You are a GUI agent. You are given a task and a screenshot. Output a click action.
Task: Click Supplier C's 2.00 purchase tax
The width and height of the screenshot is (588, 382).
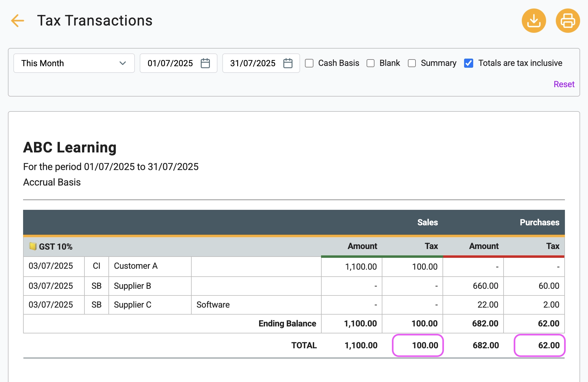coord(551,305)
